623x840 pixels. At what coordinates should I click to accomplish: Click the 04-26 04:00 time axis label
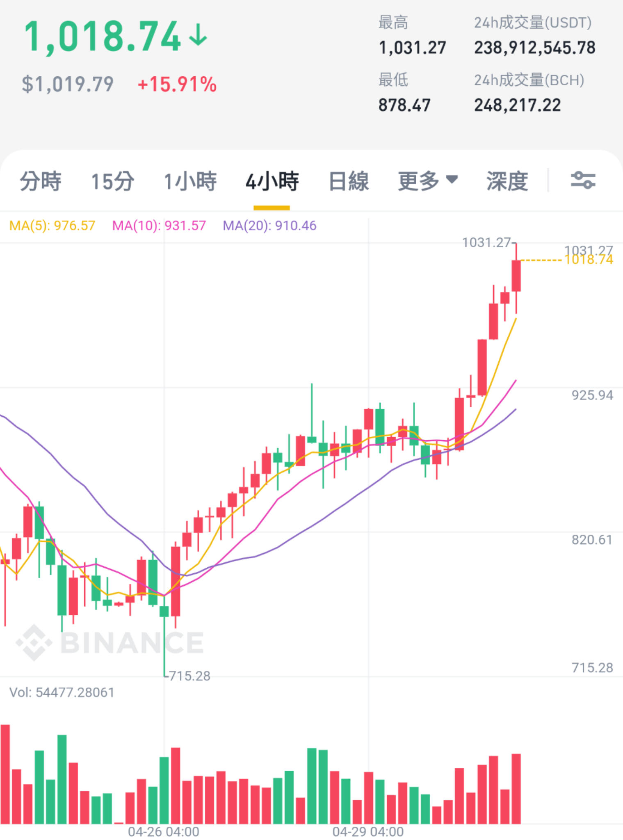(164, 832)
